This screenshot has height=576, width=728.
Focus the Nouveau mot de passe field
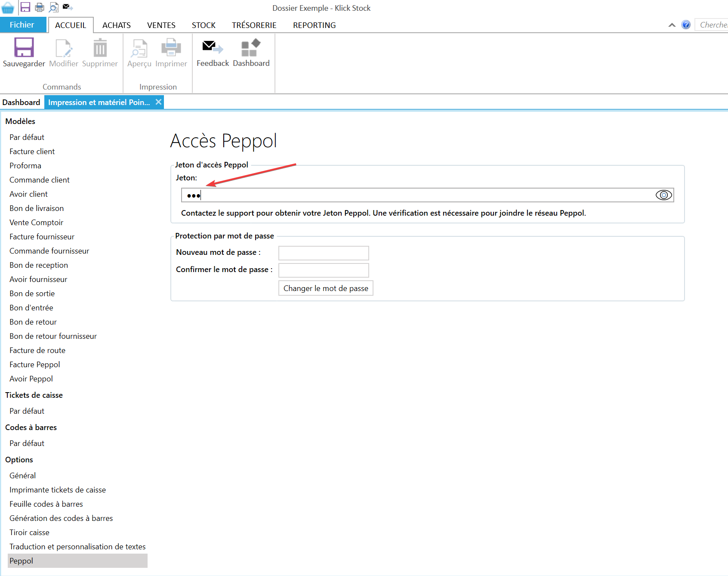click(x=323, y=253)
